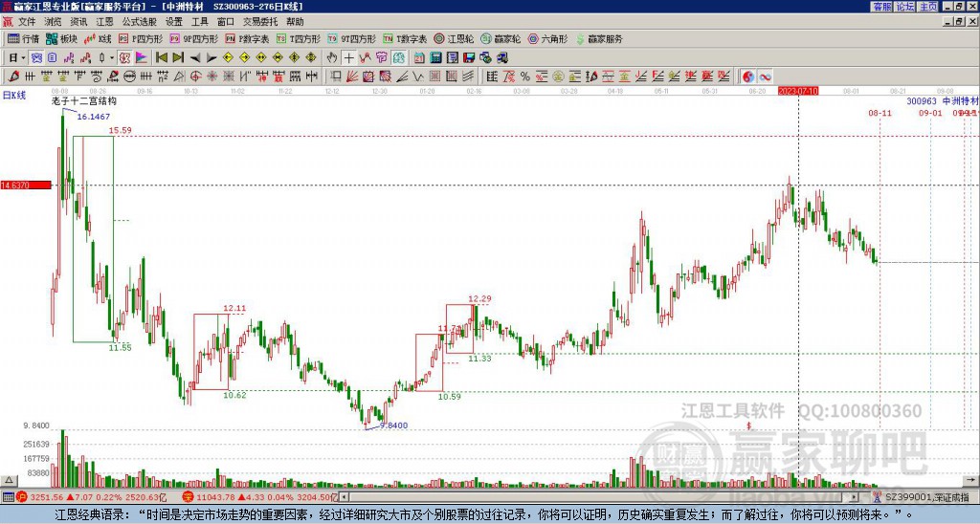
Task: Open the 文件 menu
Action: [27, 22]
